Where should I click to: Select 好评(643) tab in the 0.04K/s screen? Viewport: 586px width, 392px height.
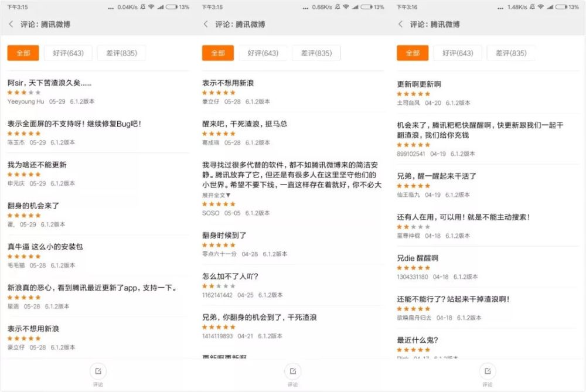[x=68, y=53]
